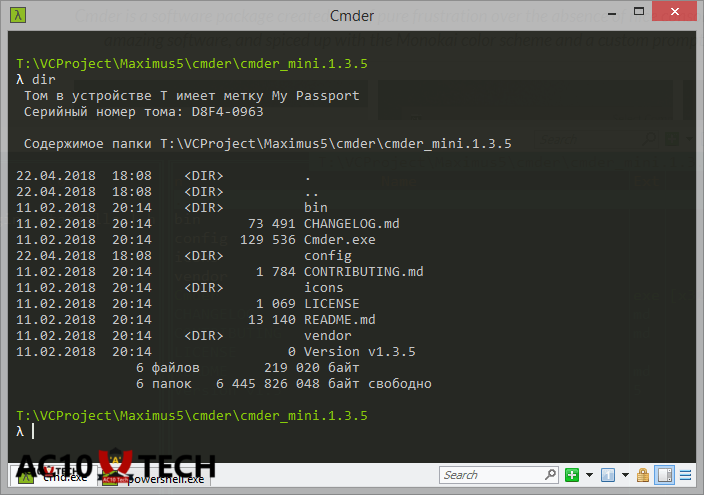Click the vendor directory name
Image resolution: width=704 pixels, height=495 pixels.
(x=328, y=336)
